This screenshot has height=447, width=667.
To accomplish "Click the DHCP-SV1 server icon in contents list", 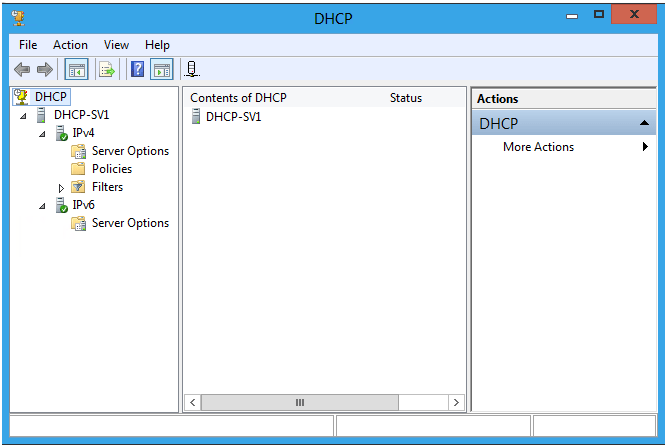I will (196, 117).
